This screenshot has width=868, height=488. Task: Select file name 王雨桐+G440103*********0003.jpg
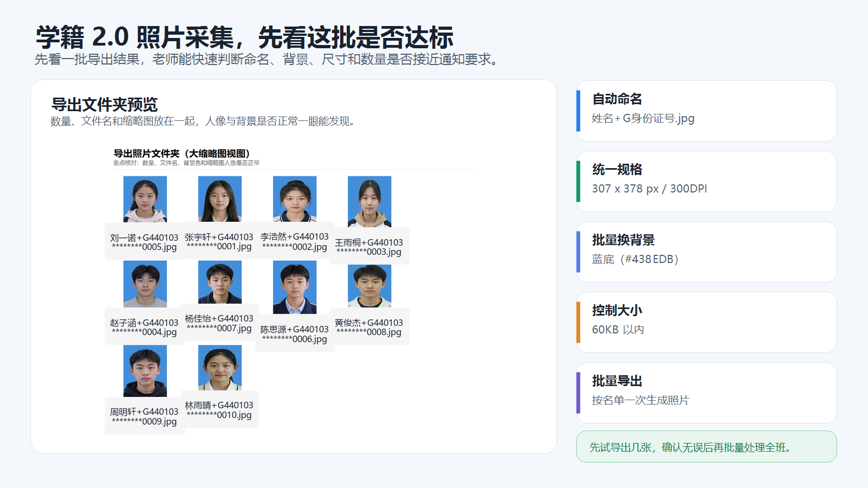click(x=369, y=247)
